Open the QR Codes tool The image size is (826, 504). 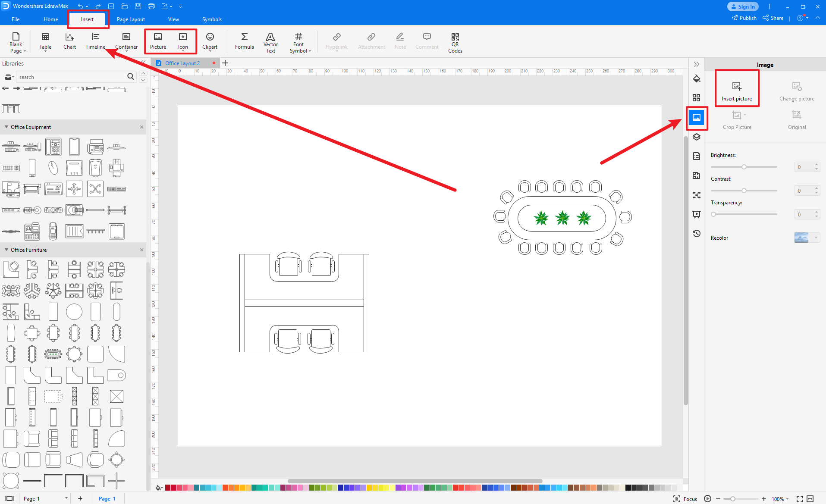pyautogui.click(x=455, y=42)
